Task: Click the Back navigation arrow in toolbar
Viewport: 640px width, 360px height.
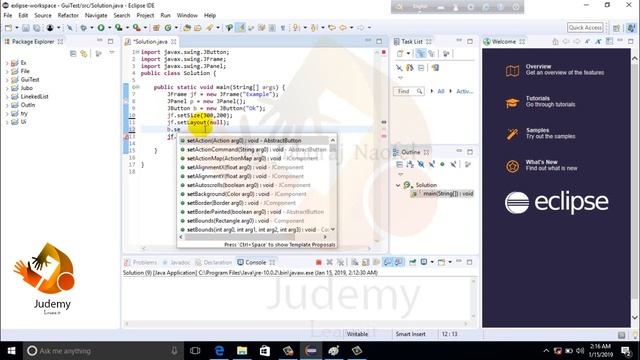Action: click(343, 28)
